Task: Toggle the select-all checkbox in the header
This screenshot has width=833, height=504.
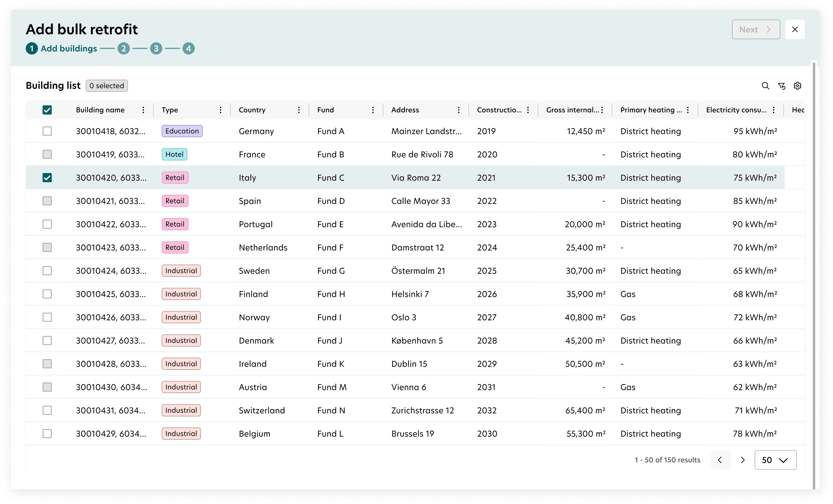Action: tap(47, 110)
